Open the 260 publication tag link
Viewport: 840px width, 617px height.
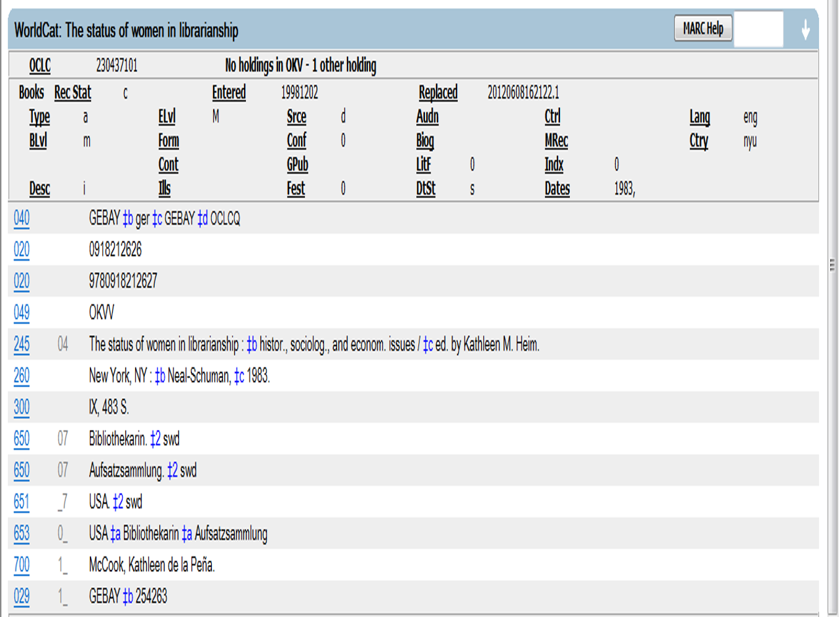click(22, 376)
